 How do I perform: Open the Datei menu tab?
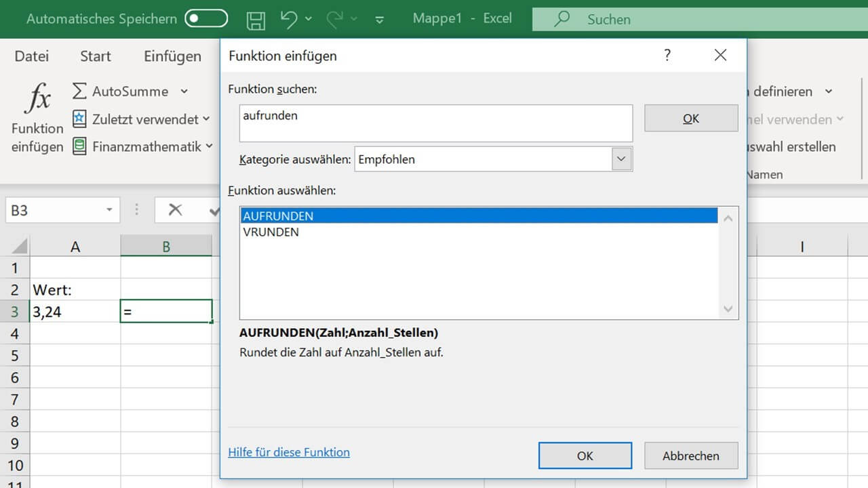pyautogui.click(x=32, y=56)
